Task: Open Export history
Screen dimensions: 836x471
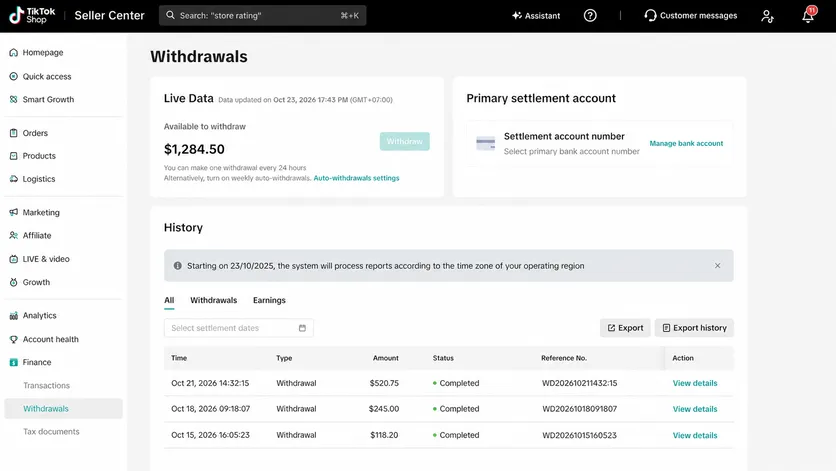Action: 694,328
